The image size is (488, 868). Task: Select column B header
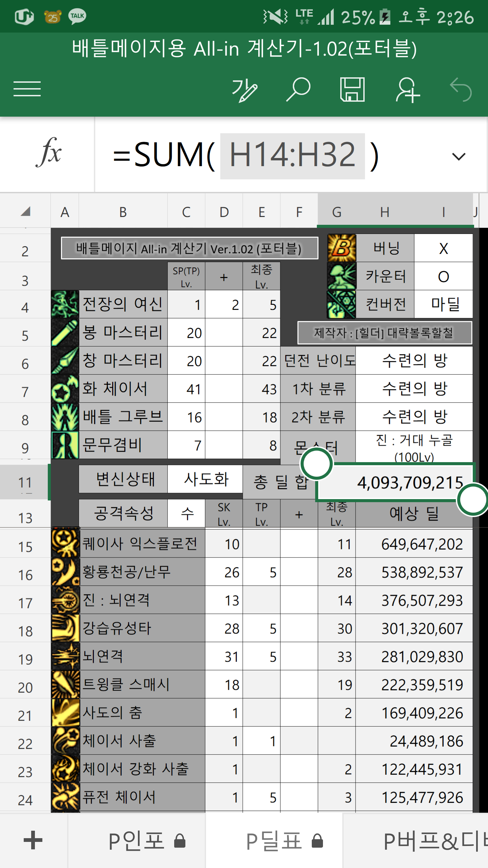[x=123, y=212]
